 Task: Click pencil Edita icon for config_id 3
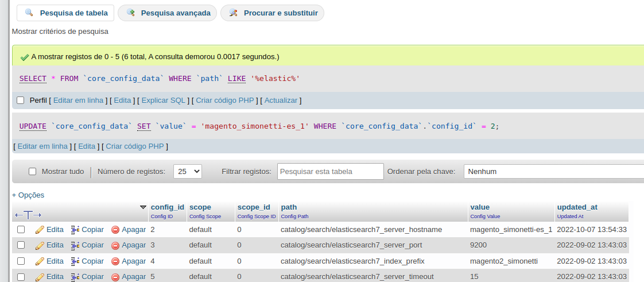coord(40,245)
